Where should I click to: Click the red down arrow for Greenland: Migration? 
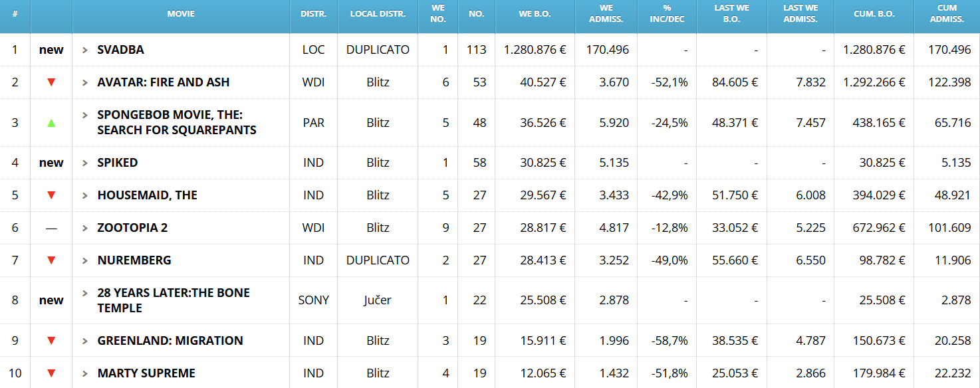tap(51, 341)
